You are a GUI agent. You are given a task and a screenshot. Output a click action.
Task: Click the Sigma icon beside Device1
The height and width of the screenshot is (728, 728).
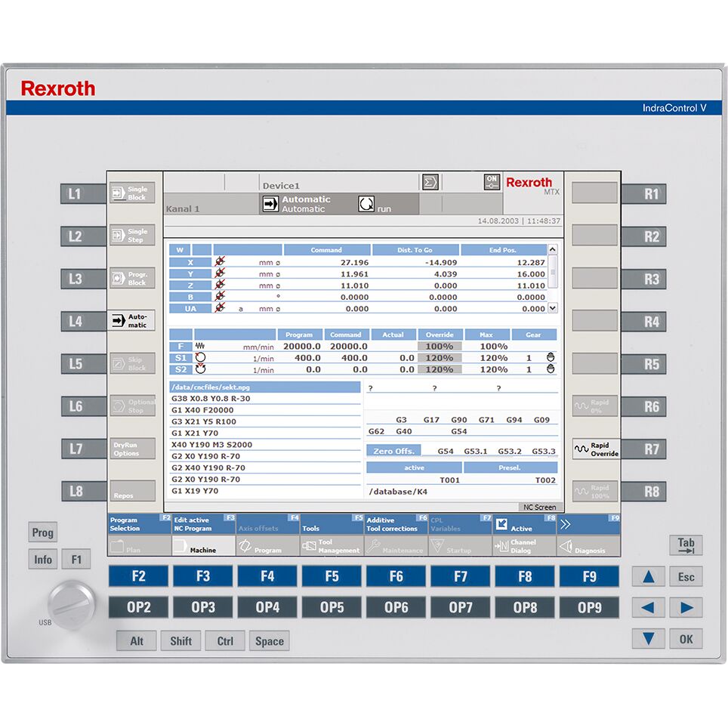tap(430, 182)
